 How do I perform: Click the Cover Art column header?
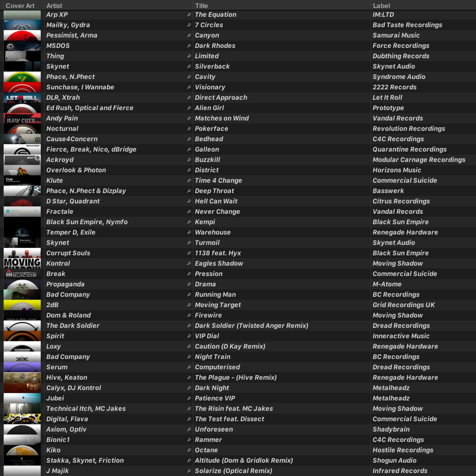pos(20,5)
